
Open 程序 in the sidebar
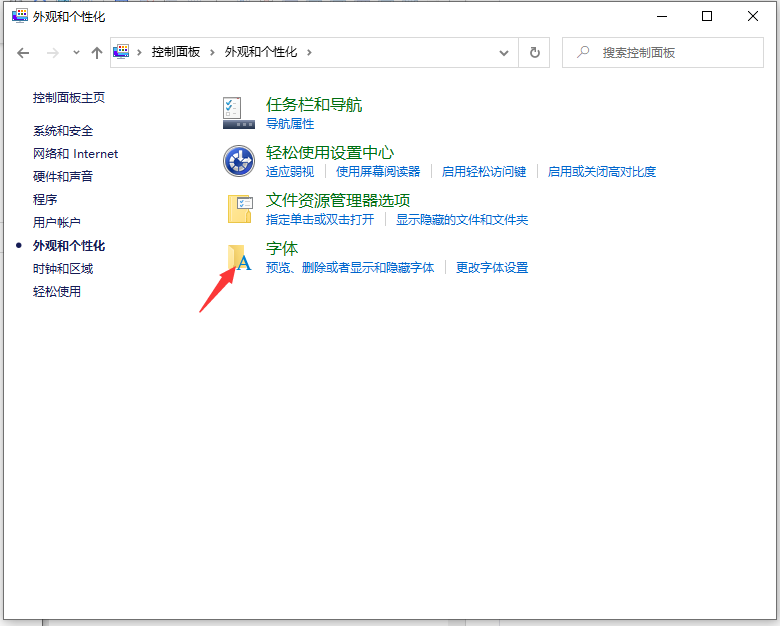(45, 200)
